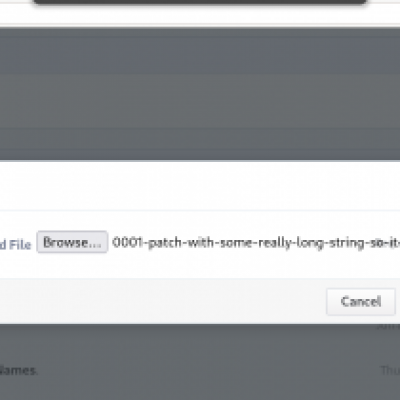Click the dimmed 'Thu' date text
The width and height of the screenshot is (400, 400).
tap(390, 370)
